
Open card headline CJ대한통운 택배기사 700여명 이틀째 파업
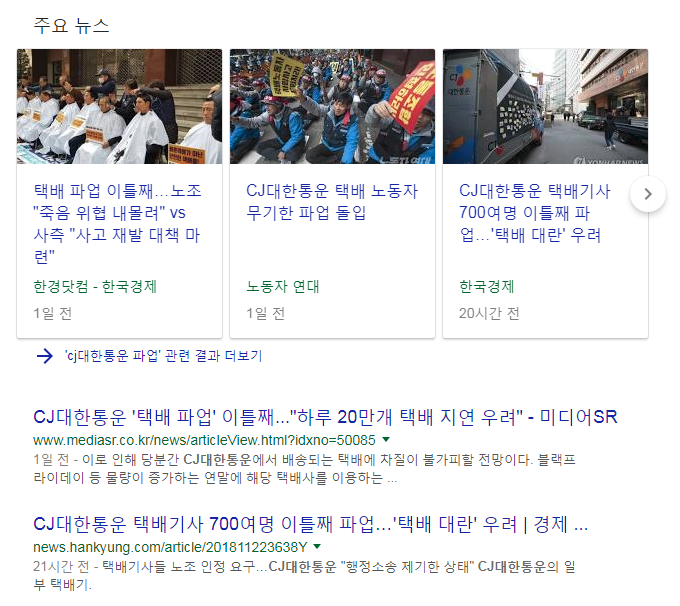tap(535, 213)
